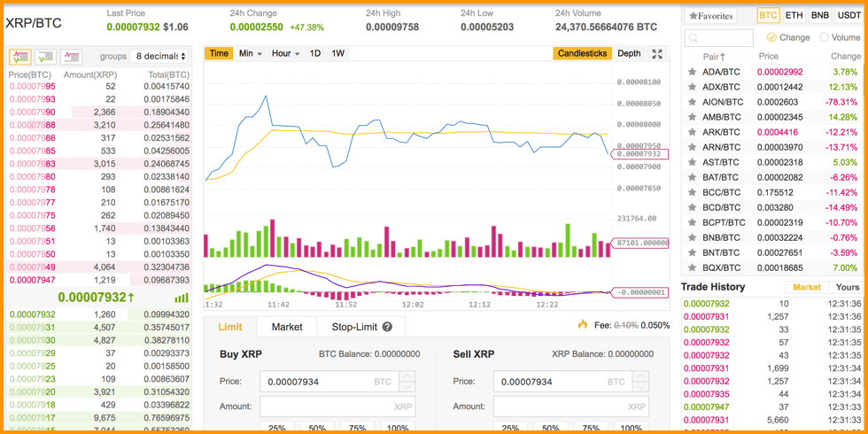Star the BNT/BTC pair
Screen dimensions: 868x434
click(692, 252)
